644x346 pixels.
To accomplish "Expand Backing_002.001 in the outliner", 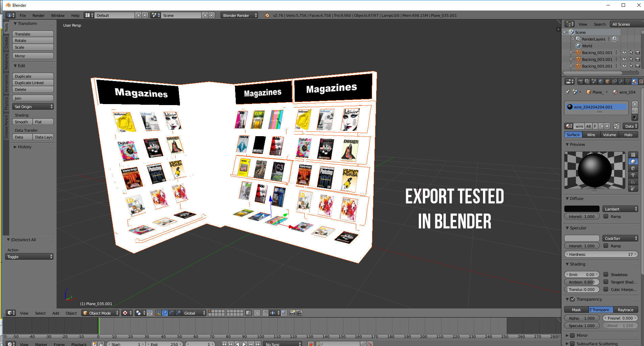I will pos(571,52).
